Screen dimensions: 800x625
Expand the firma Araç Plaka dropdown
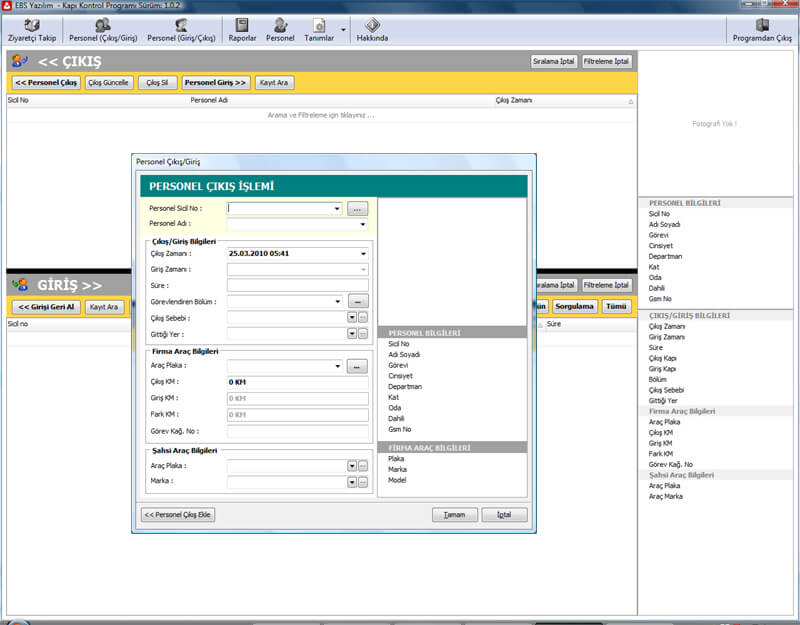[337, 367]
